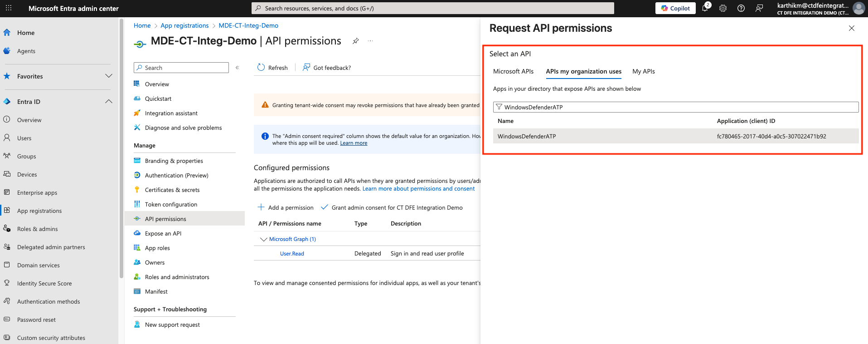
Task: Click the Refresh icon button
Action: (261, 68)
